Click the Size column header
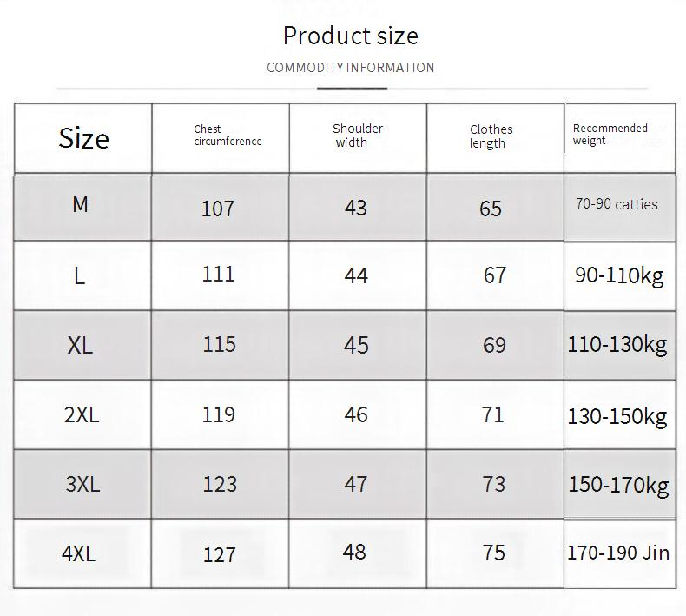Screen dimensions: 686x616 (x=83, y=138)
